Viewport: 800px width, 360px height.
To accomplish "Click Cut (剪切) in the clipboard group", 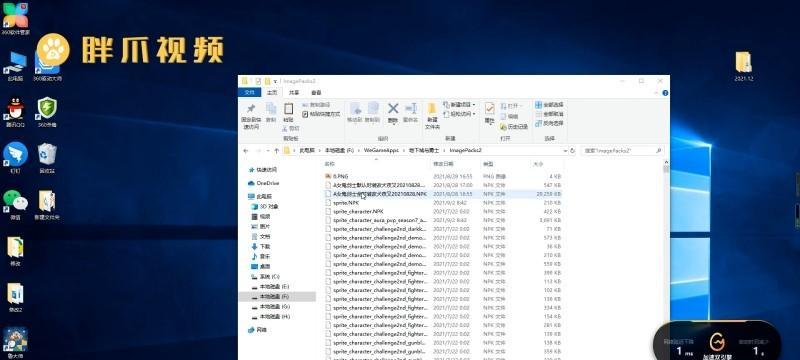I will point(292,128).
